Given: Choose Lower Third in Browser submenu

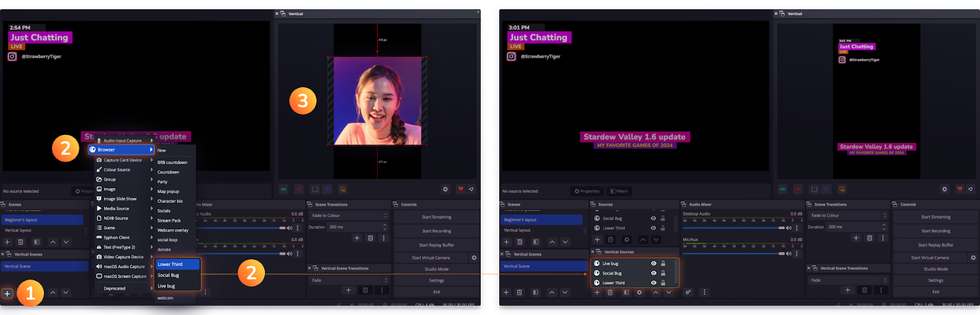Looking at the screenshot, I should coord(178,264).
